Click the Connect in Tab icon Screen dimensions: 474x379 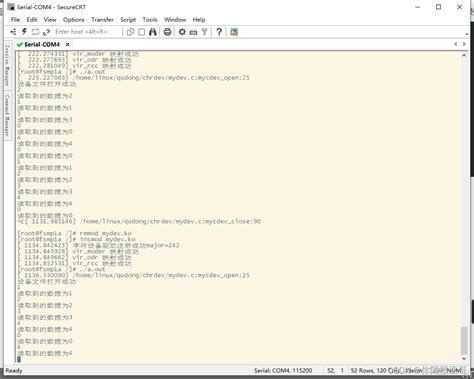(x=35, y=32)
